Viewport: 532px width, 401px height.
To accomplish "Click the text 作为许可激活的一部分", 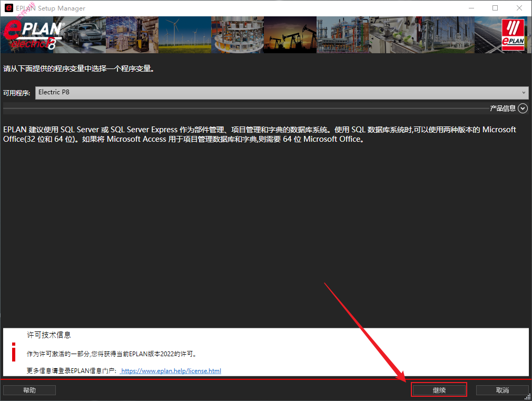I will pyautogui.click(x=58, y=354).
